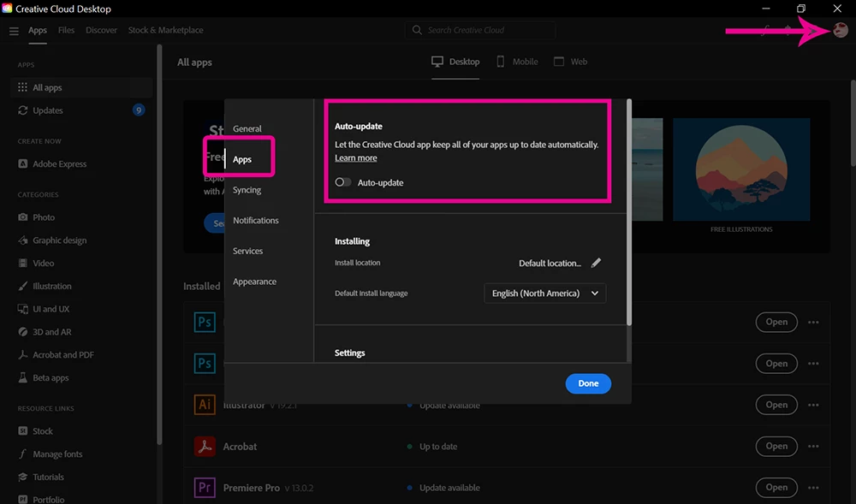Select Acrobat and PDF category icon

[23, 354]
